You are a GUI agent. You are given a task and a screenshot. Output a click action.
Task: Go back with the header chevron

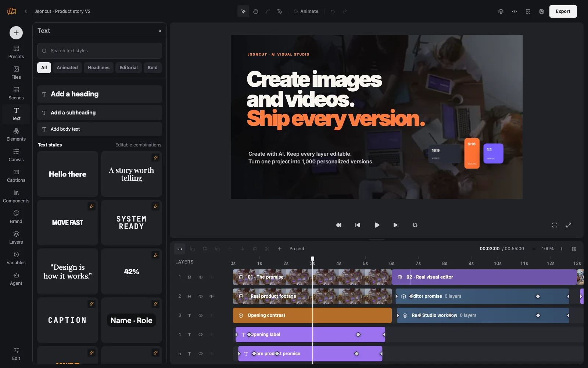(x=26, y=11)
